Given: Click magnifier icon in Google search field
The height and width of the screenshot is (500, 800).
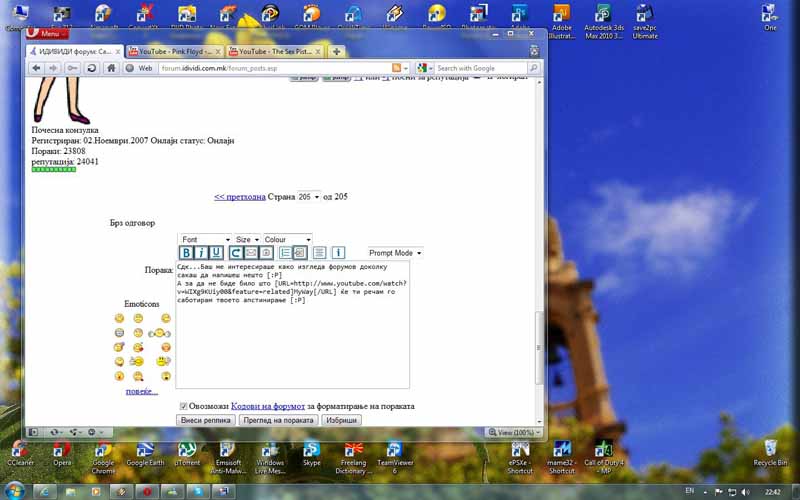Looking at the screenshot, I should [x=534, y=68].
